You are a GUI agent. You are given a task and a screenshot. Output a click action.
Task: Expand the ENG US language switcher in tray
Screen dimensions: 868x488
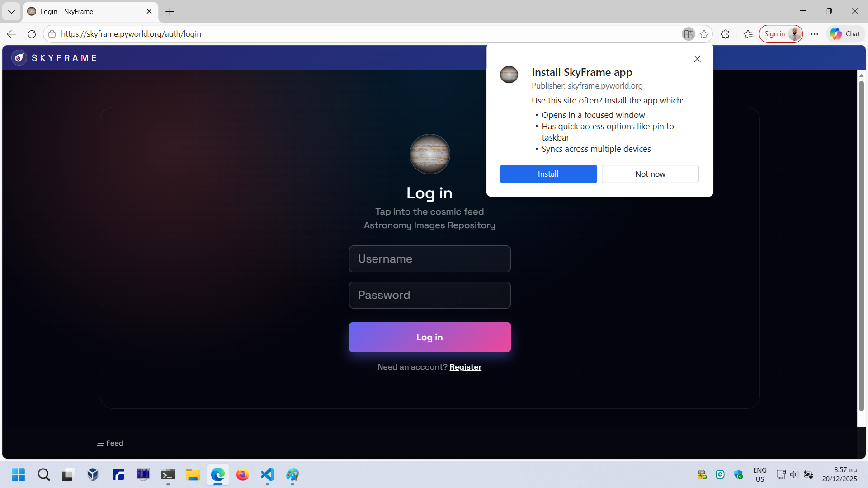tap(761, 474)
